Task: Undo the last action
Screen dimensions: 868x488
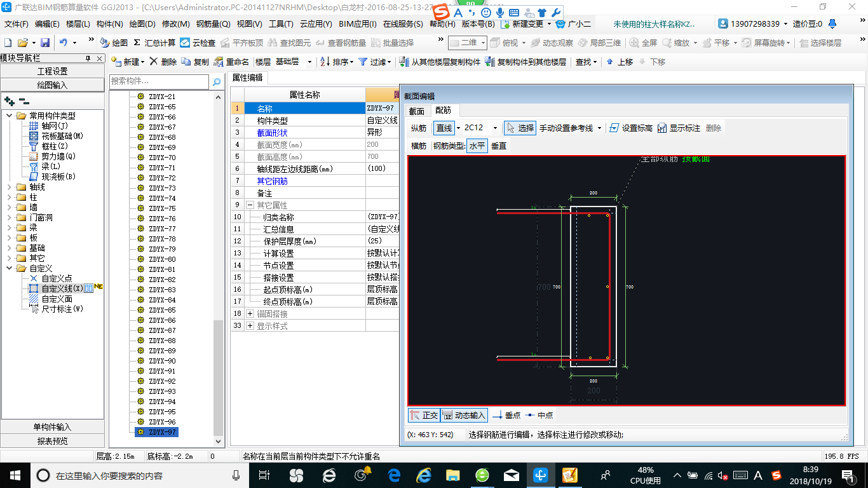Action: pyautogui.click(x=64, y=43)
